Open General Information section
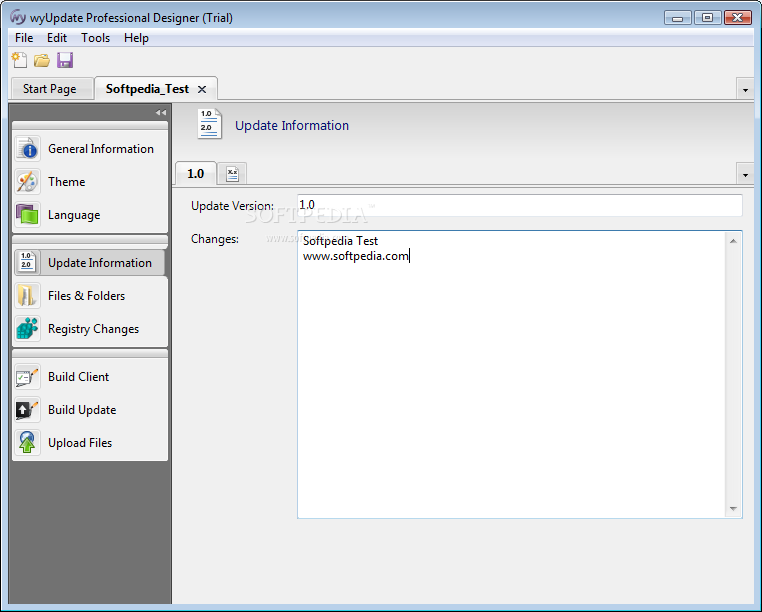The height and width of the screenshot is (612, 762). click(90, 149)
